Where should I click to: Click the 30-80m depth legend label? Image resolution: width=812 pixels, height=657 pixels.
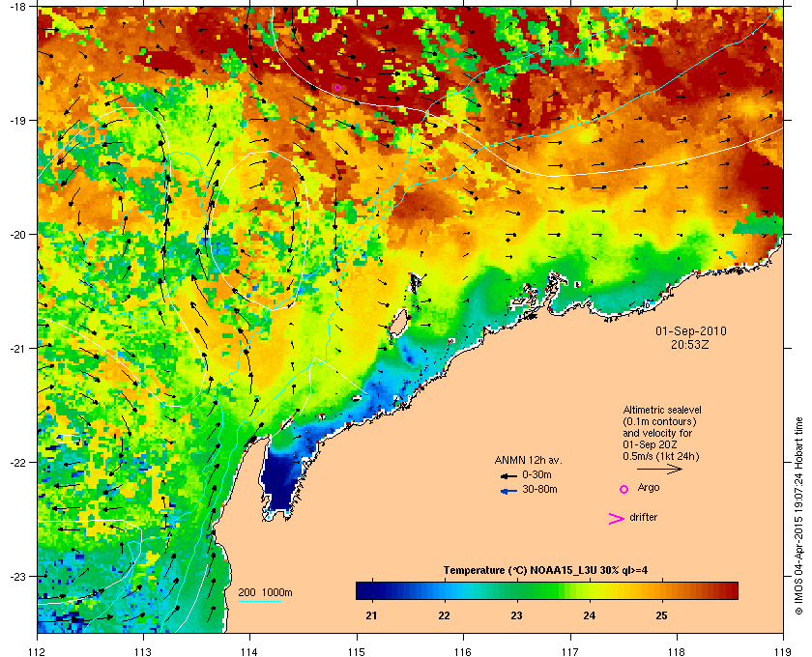click(539, 489)
